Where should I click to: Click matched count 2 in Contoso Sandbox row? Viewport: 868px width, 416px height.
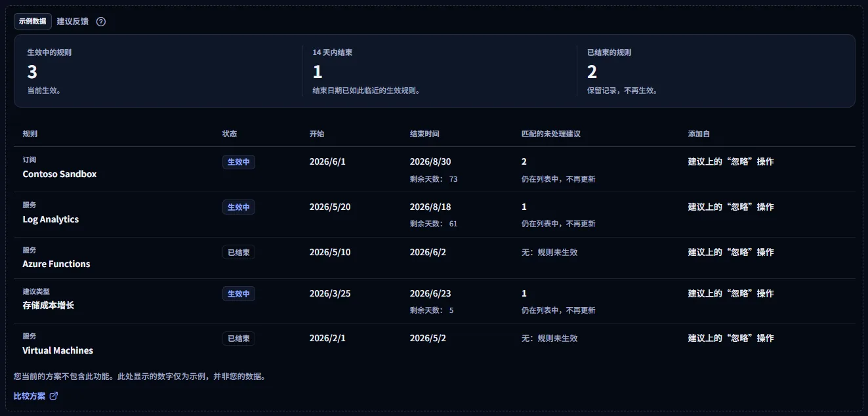tap(524, 161)
